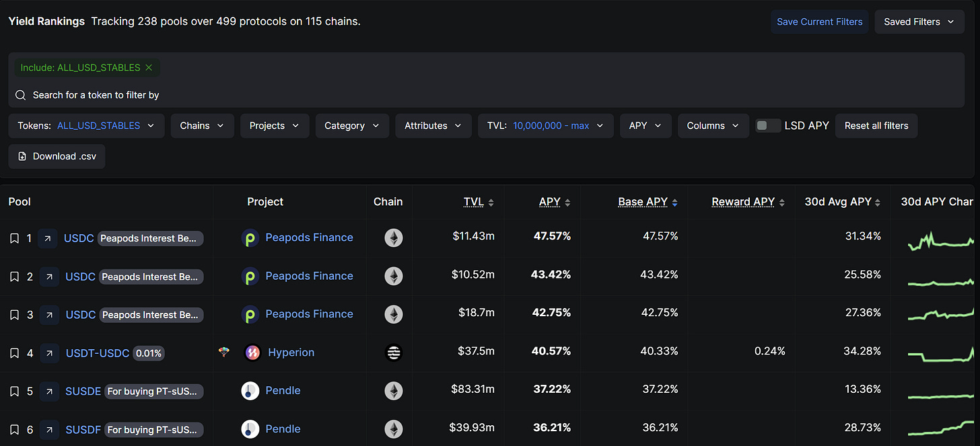The image size is (980, 446).
Task: Click Aptos chain icon in Hyperion row
Action: (394, 352)
